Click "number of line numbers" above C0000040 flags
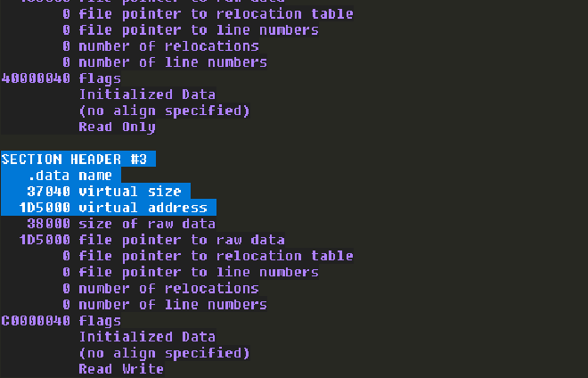The height and width of the screenshot is (378, 588). pyautogui.click(x=172, y=305)
